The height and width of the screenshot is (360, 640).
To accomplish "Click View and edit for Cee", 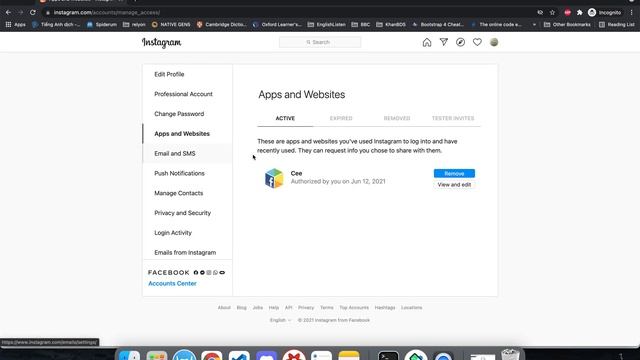I will click(x=454, y=185).
